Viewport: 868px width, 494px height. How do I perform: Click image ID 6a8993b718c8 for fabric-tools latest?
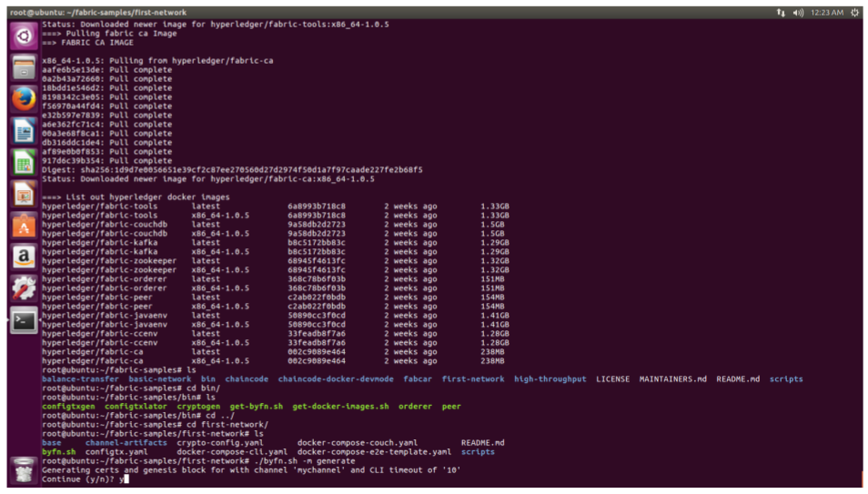pyautogui.click(x=316, y=206)
